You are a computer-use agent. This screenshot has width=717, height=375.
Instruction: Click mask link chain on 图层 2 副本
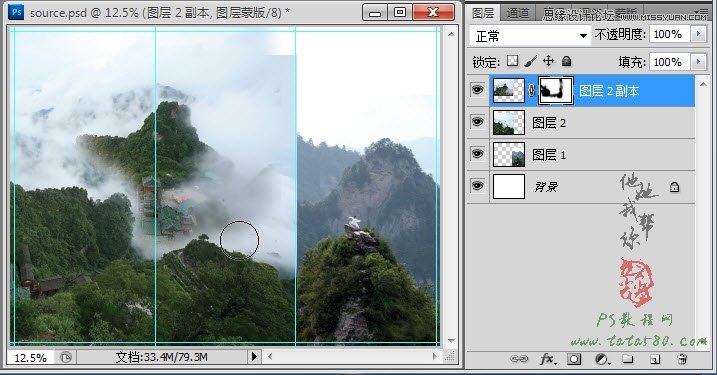tap(531, 91)
